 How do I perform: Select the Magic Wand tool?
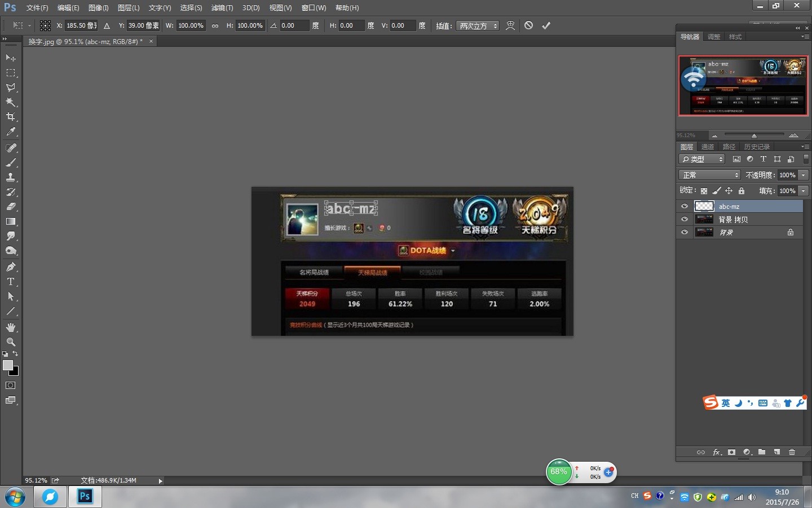click(11, 102)
